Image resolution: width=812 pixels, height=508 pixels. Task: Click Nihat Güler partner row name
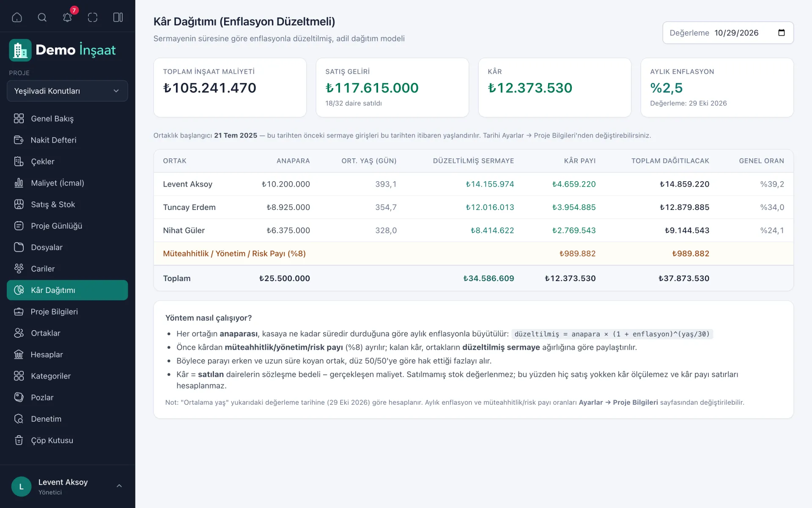coord(184,231)
